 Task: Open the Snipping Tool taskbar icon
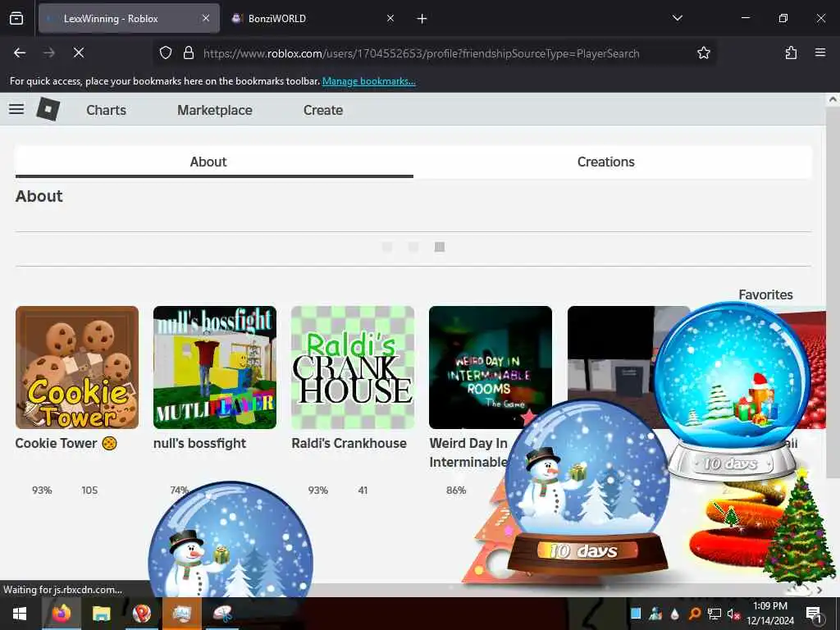point(221,614)
